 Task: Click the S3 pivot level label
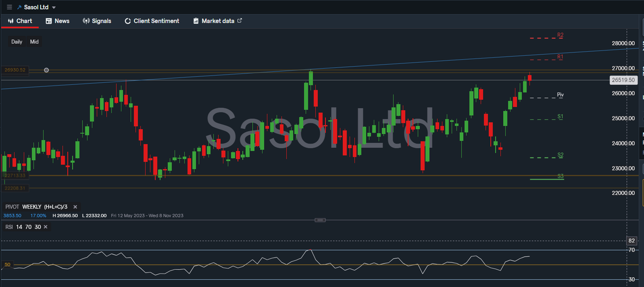[x=560, y=176]
